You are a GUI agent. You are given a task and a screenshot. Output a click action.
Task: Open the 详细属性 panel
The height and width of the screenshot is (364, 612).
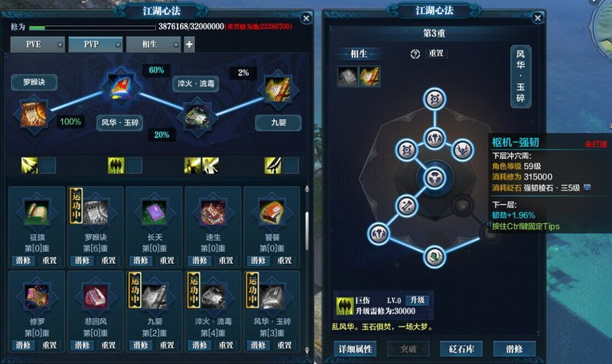click(355, 349)
